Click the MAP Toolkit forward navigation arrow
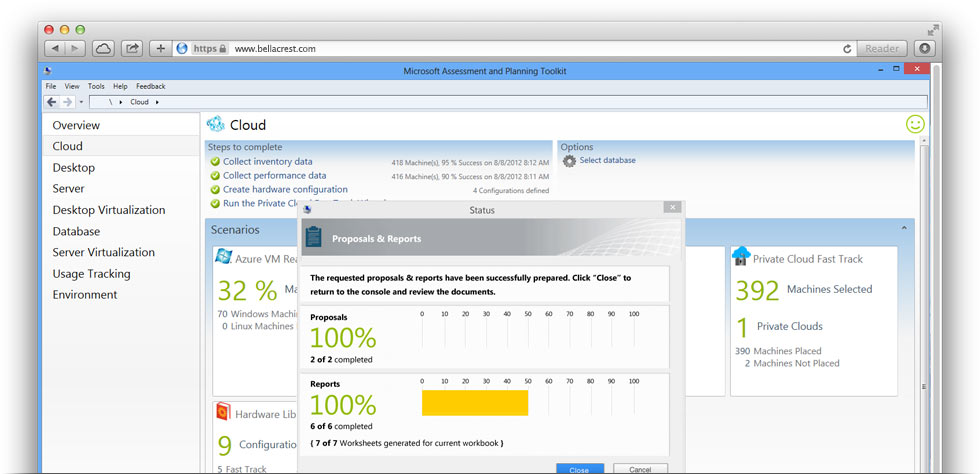The height and width of the screenshot is (474, 980). 68,102
